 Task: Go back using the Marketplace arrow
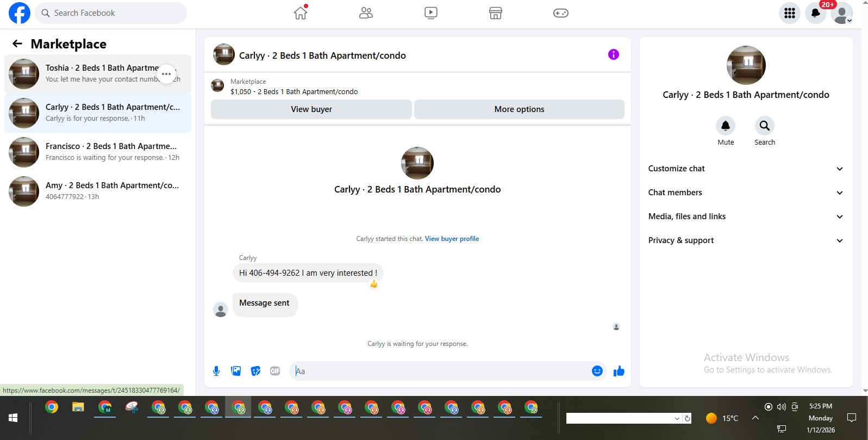coord(17,44)
